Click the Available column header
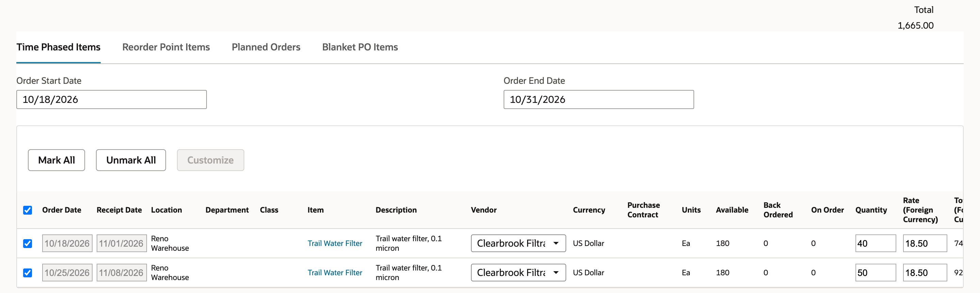 (x=732, y=210)
